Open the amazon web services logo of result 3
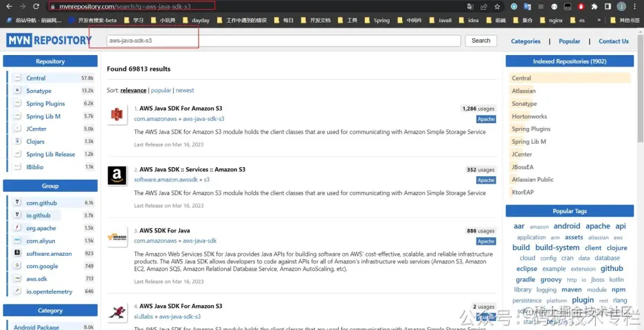Image resolution: width=644 pixels, height=330 pixels. pos(117,237)
